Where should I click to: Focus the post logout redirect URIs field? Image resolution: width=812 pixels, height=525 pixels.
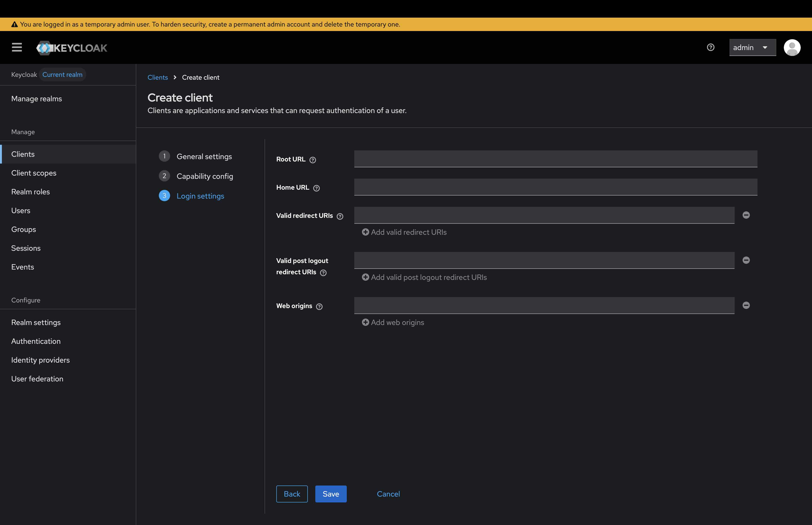(x=544, y=260)
